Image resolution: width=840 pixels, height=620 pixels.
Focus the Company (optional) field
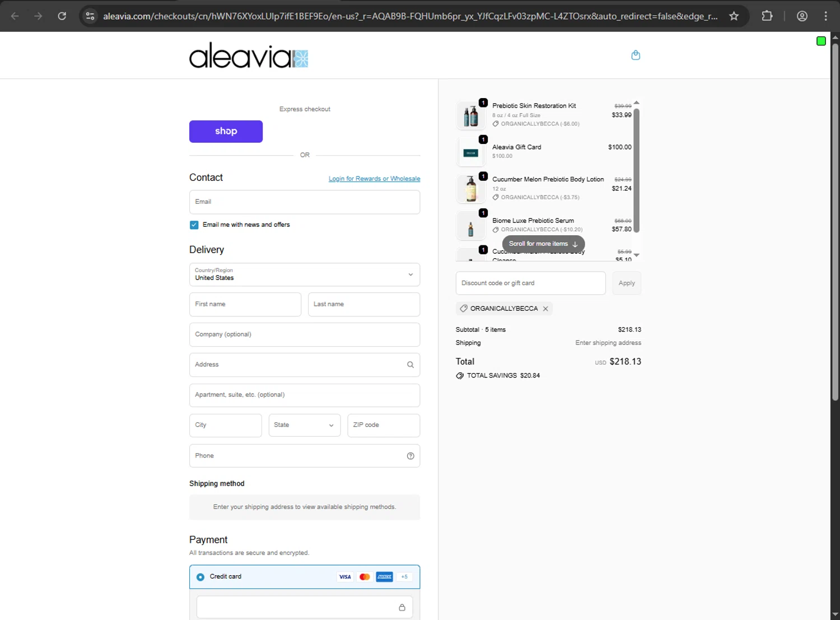[x=305, y=334]
